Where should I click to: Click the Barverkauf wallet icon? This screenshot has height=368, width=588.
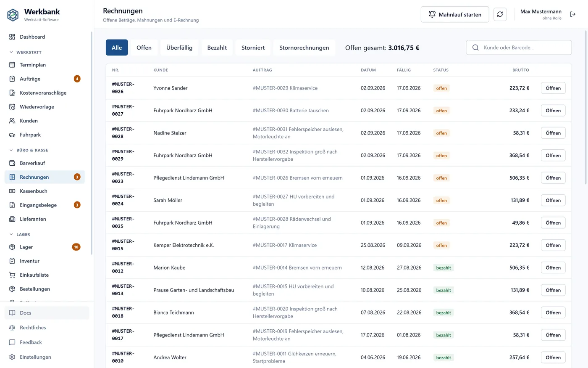click(x=12, y=163)
